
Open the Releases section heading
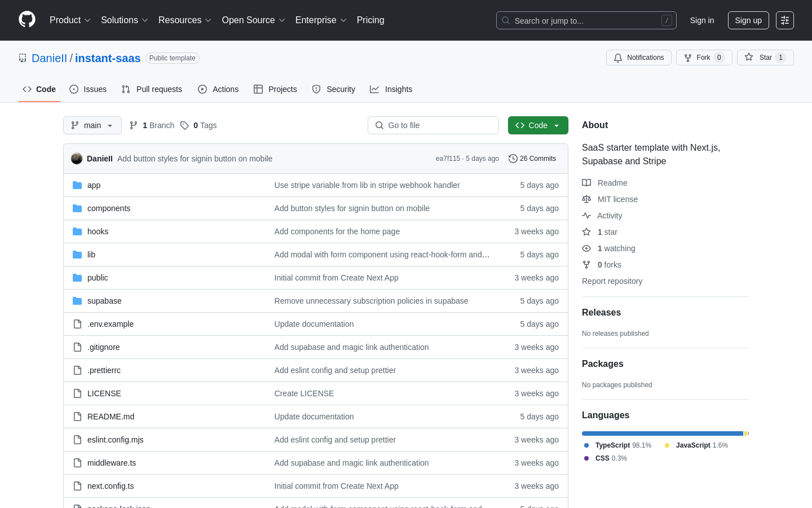(601, 313)
